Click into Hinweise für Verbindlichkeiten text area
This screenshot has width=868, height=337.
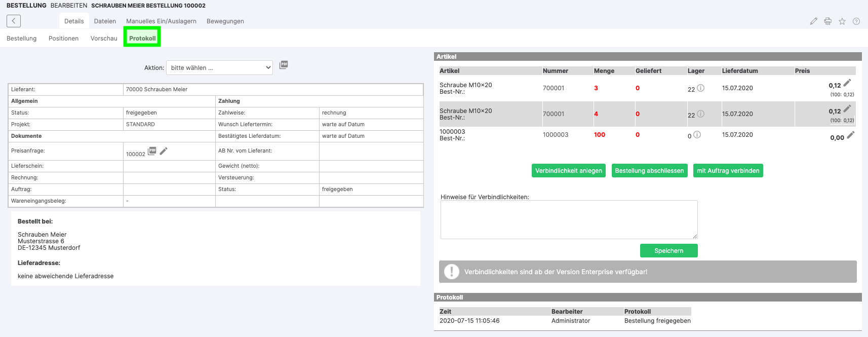point(569,219)
